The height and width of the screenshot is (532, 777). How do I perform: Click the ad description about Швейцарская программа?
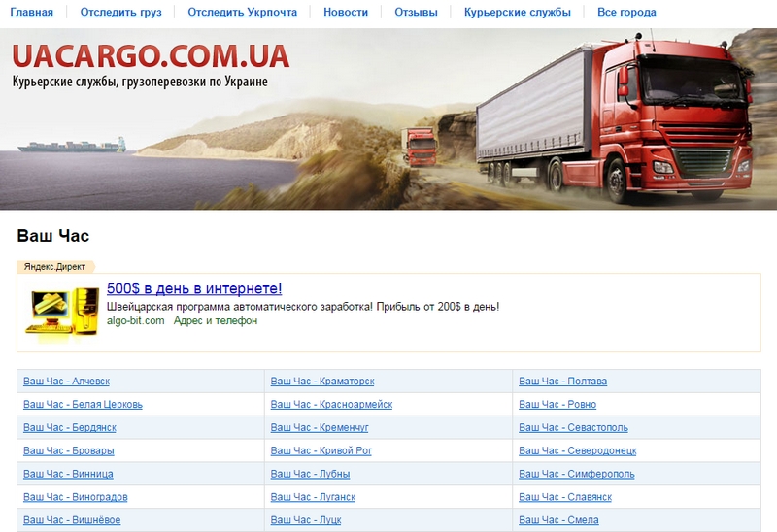click(303, 307)
